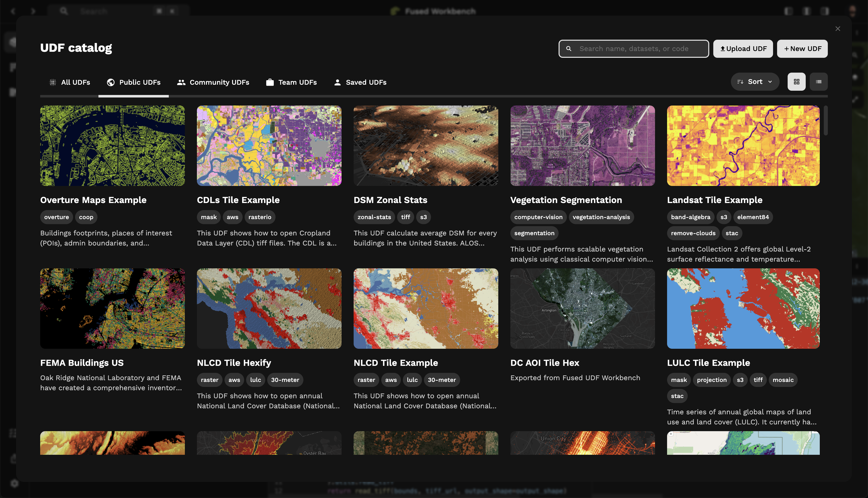Click the DC AOI Tile Hex title
This screenshot has width=868, height=498.
(545, 363)
